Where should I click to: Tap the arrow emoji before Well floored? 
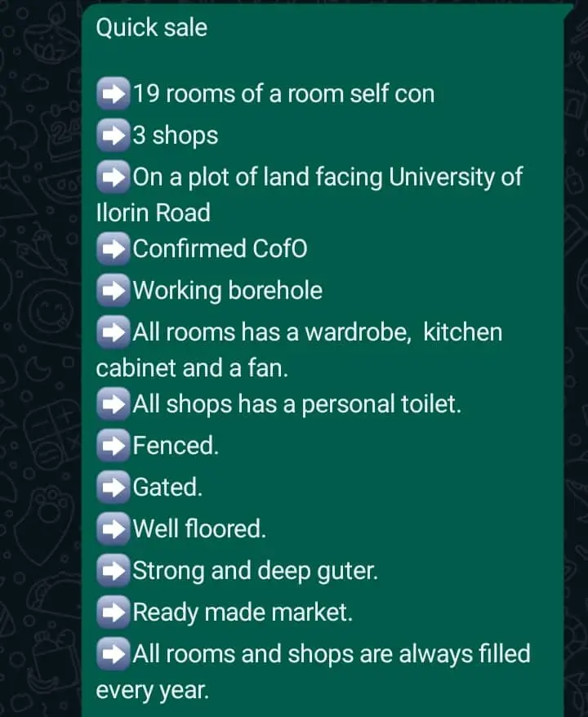(114, 529)
